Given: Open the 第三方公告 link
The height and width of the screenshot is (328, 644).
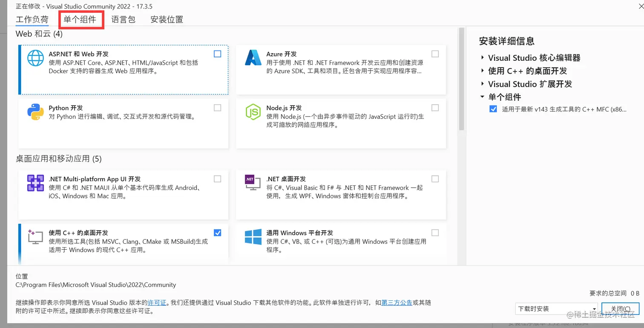Looking at the screenshot, I should pyautogui.click(x=397, y=303).
